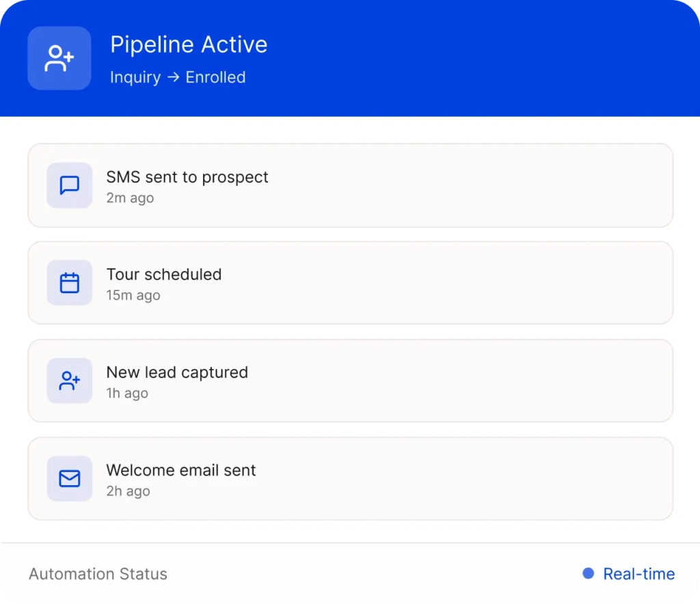The width and height of the screenshot is (700, 604).
Task: Click the add-user icon in the blue header
Action: [x=59, y=59]
